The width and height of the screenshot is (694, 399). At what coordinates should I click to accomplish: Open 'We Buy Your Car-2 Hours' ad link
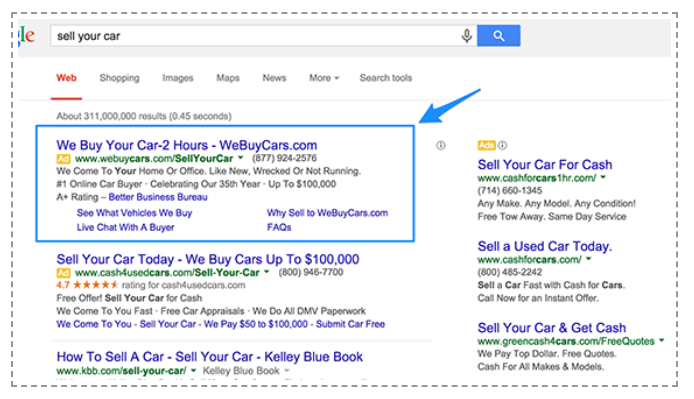pyautogui.click(x=186, y=145)
